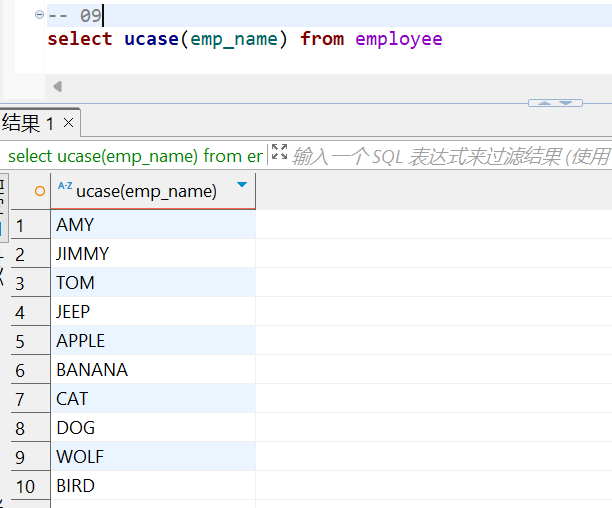The width and height of the screenshot is (612, 508).
Task: Click the ucase(emp_name) column header
Action: point(146,191)
